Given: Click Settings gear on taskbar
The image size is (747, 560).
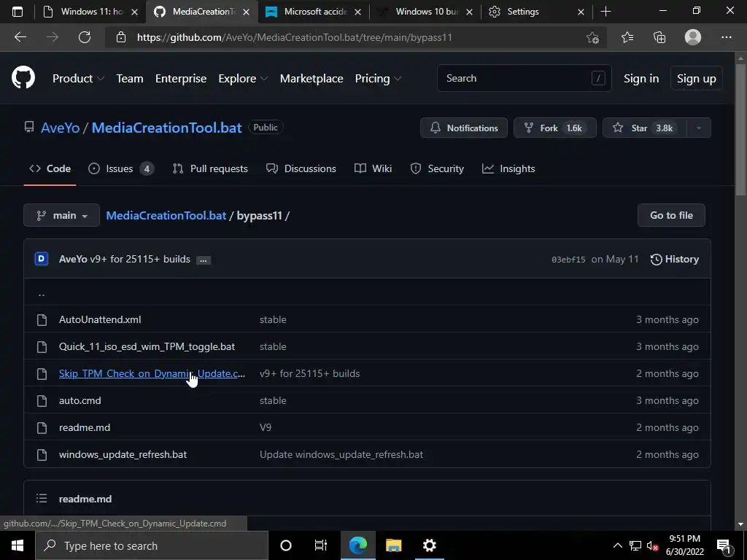Looking at the screenshot, I should [x=429, y=545].
